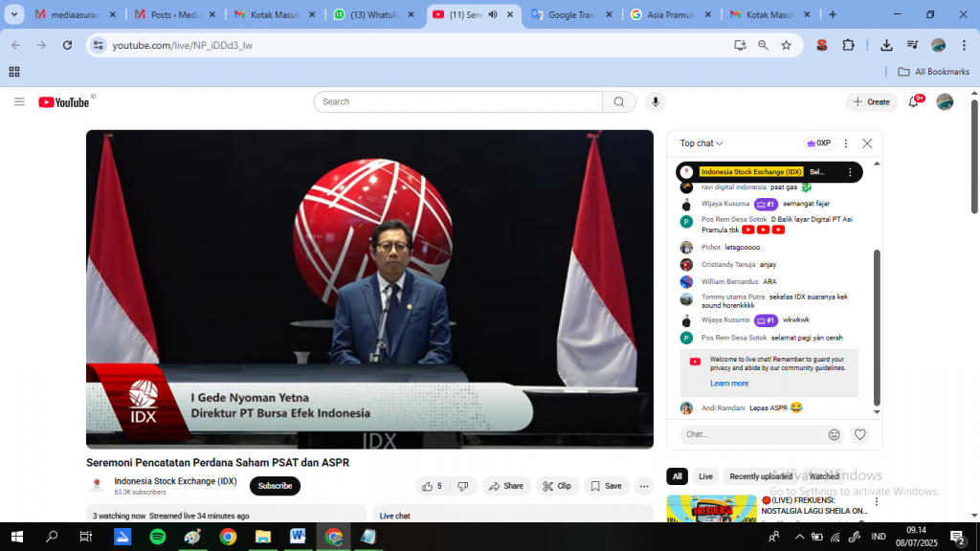Open File Explorer from the taskbar
The width and height of the screenshot is (980, 551).
click(262, 537)
